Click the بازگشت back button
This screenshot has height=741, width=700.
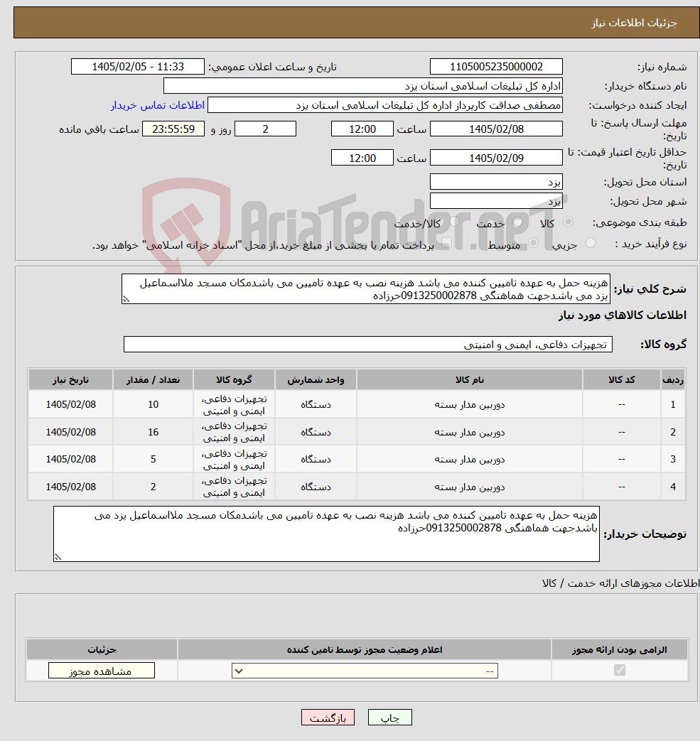(x=328, y=718)
